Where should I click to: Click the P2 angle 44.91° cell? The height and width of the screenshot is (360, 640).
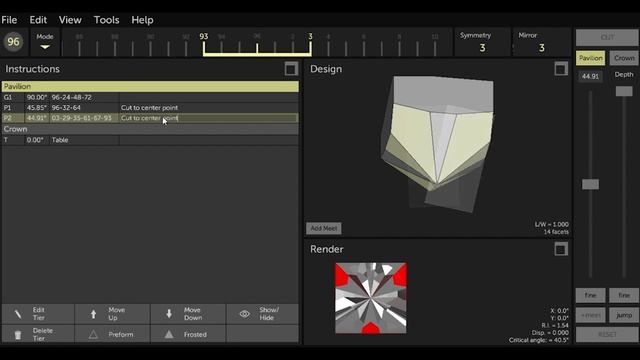pos(37,118)
